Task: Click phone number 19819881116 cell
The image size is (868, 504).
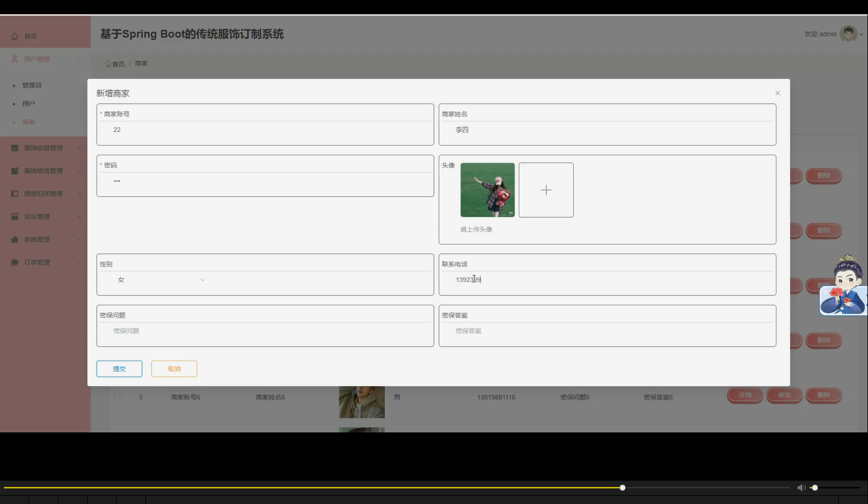Action: tap(496, 397)
